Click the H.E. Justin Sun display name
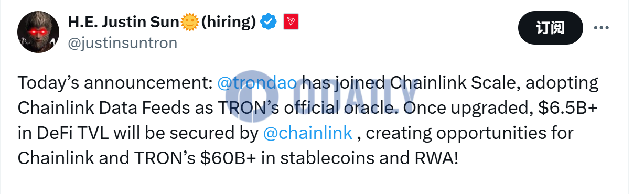The height and width of the screenshot is (194, 644). [124, 21]
